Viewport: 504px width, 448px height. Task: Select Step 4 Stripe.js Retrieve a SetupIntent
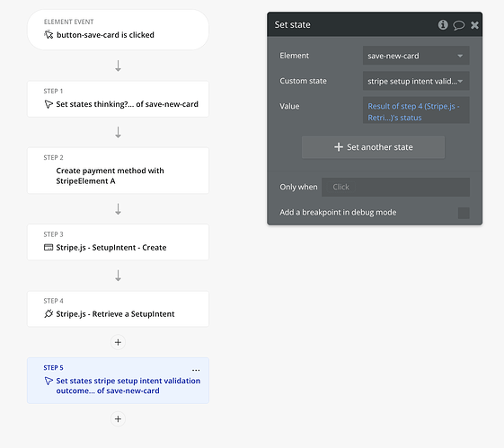(118, 309)
